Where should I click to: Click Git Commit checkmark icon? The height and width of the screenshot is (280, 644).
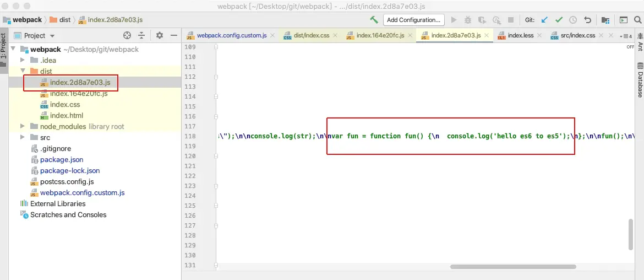point(559,20)
